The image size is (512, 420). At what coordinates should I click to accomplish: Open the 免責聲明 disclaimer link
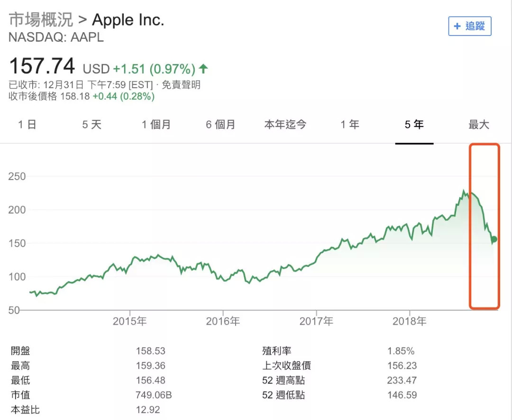[x=181, y=85]
